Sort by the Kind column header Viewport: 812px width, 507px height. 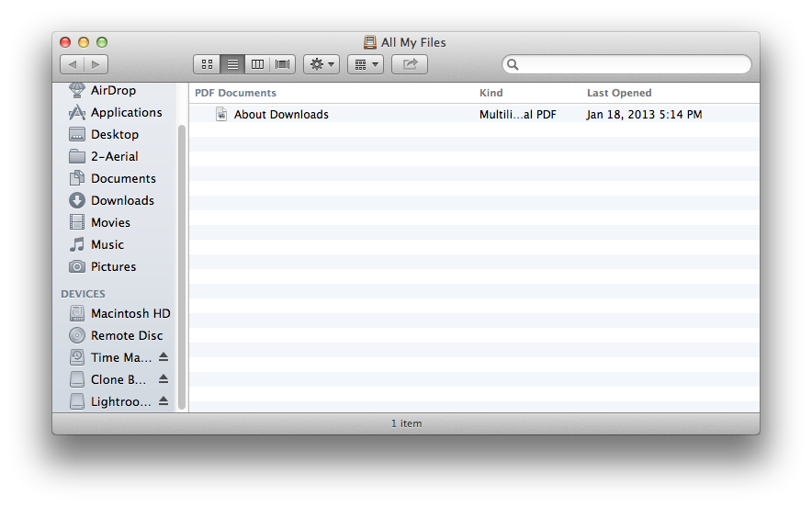pos(491,93)
